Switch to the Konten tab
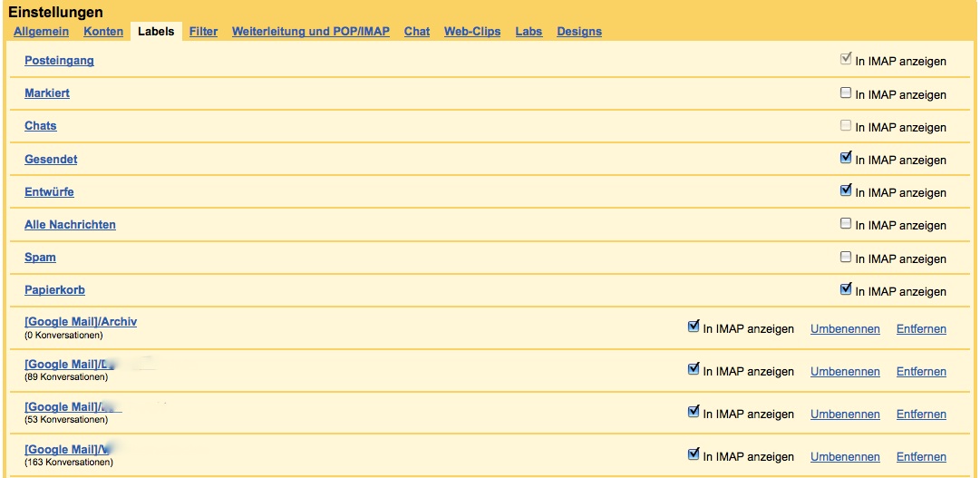 tap(103, 32)
